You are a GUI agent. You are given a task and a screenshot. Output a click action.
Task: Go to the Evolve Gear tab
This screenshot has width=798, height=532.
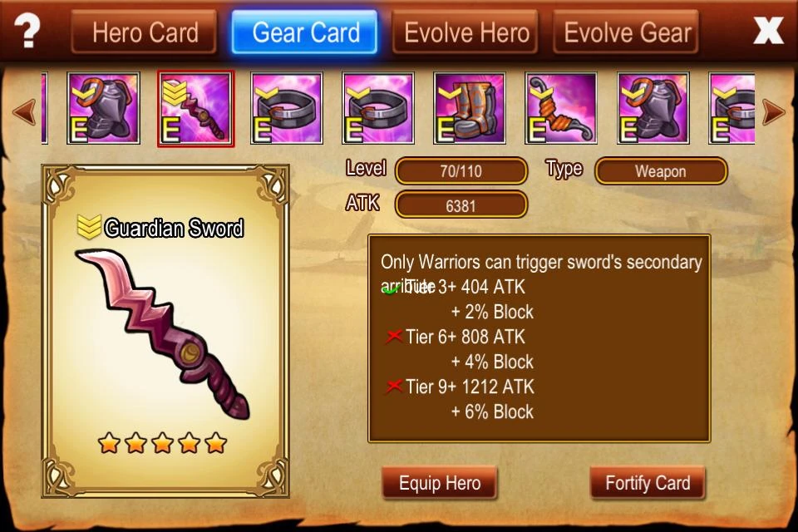coord(626,32)
